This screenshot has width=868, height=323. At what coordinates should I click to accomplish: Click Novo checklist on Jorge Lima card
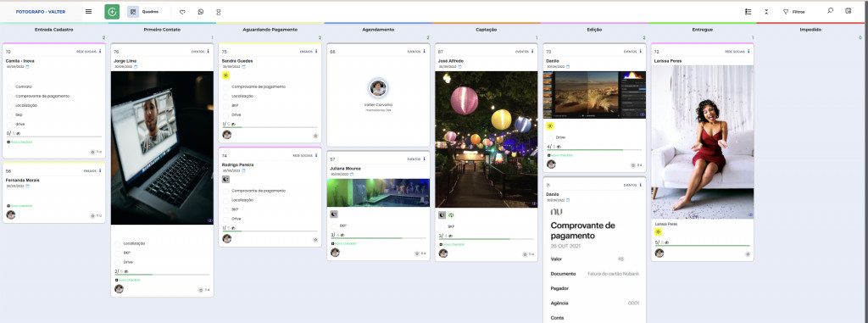point(128,281)
